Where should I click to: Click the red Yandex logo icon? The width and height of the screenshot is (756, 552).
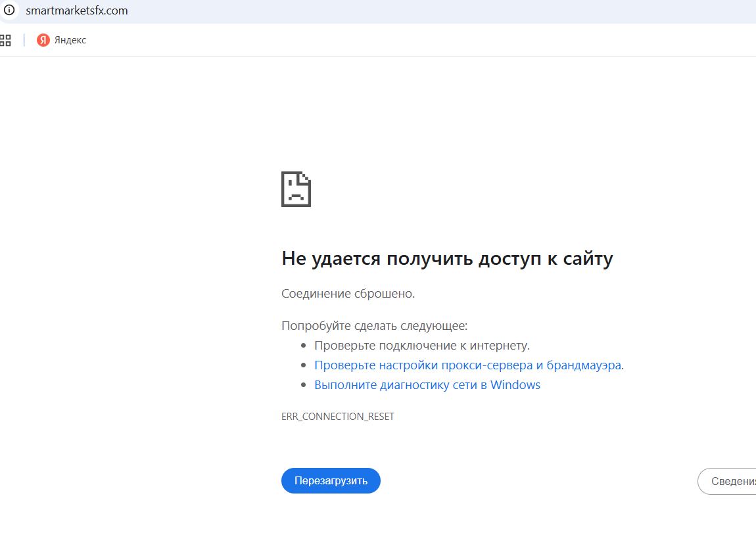click(x=43, y=40)
